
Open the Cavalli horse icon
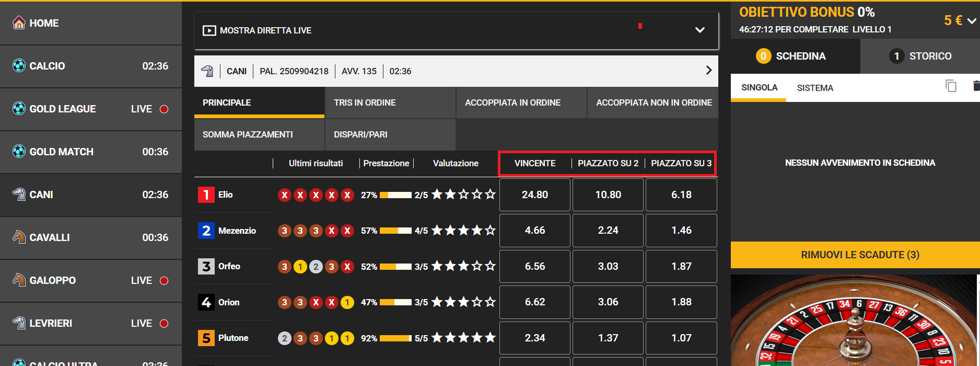click(x=19, y=237)
